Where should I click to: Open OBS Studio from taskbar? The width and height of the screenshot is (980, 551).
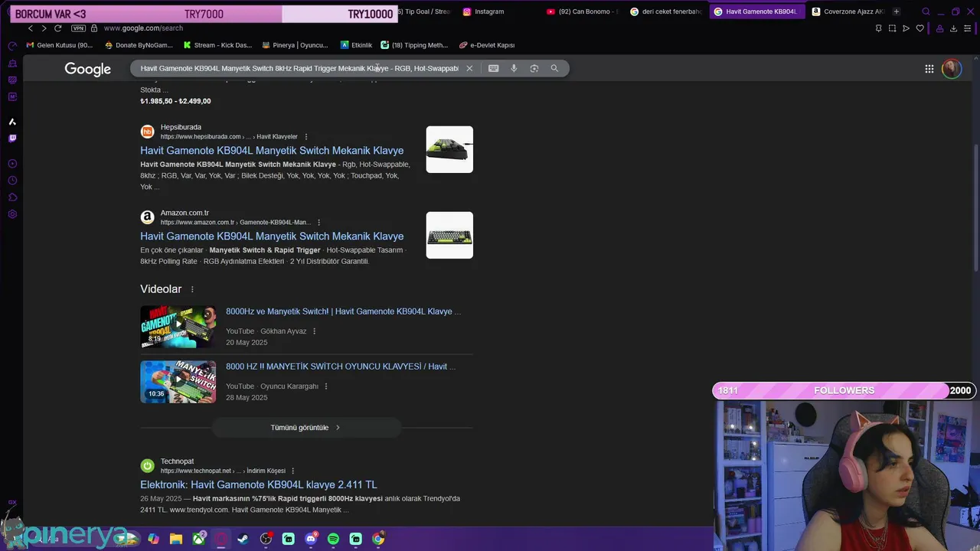click(x=266, y=539)
